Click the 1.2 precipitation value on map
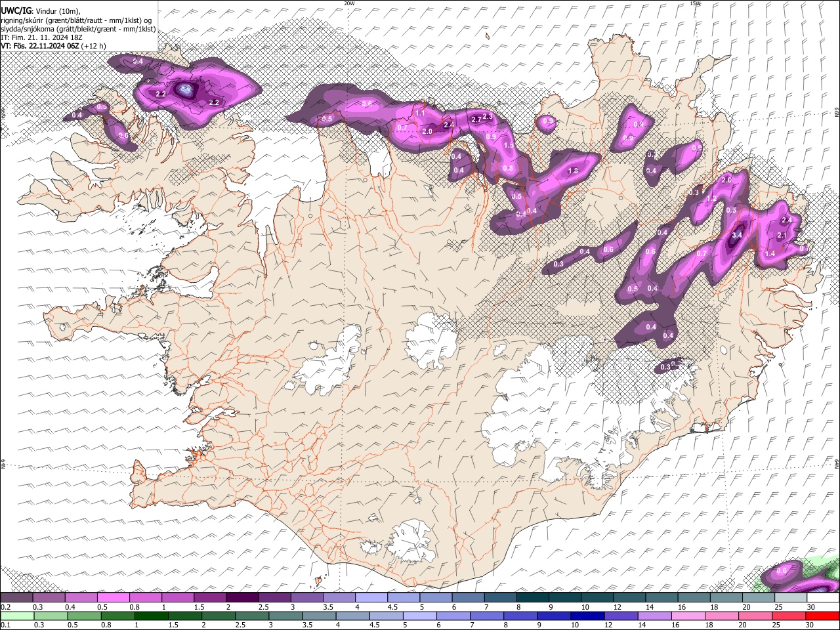840x630 pixels. (x=711, y=199)
